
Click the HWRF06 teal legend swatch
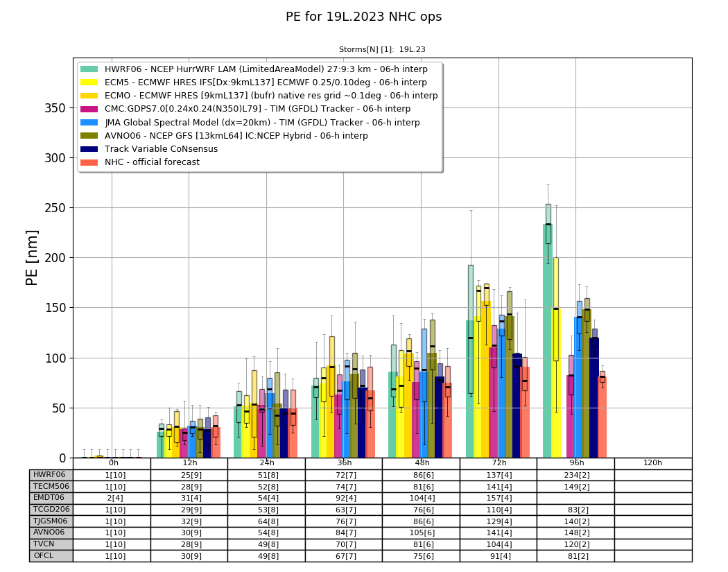tap(89, 69)
